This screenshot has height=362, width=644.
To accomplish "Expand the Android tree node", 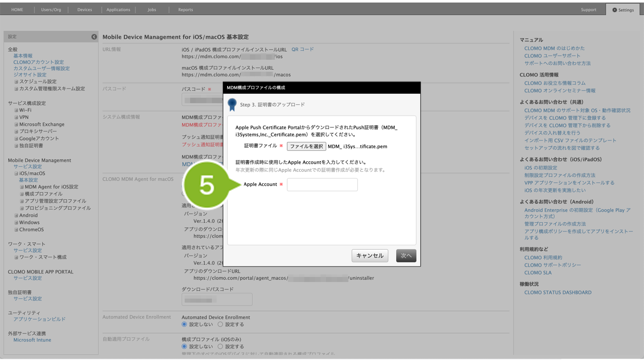I will point(16,215).
